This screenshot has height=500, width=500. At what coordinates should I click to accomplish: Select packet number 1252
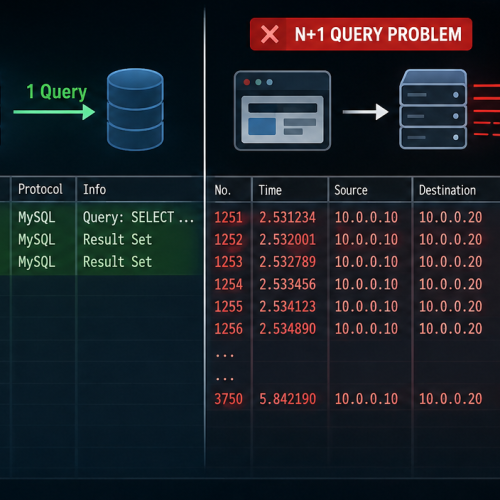click(228, 240)
